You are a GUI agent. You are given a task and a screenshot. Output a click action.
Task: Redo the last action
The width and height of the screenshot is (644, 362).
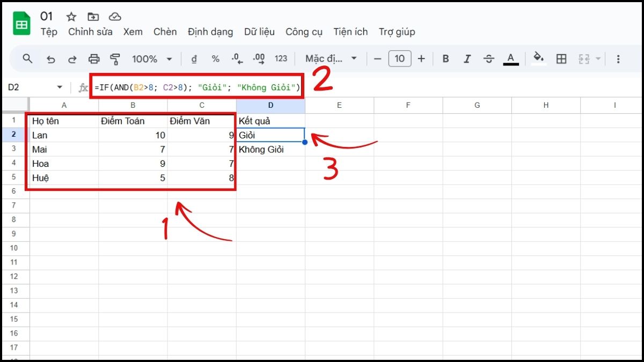pos(72,59)
